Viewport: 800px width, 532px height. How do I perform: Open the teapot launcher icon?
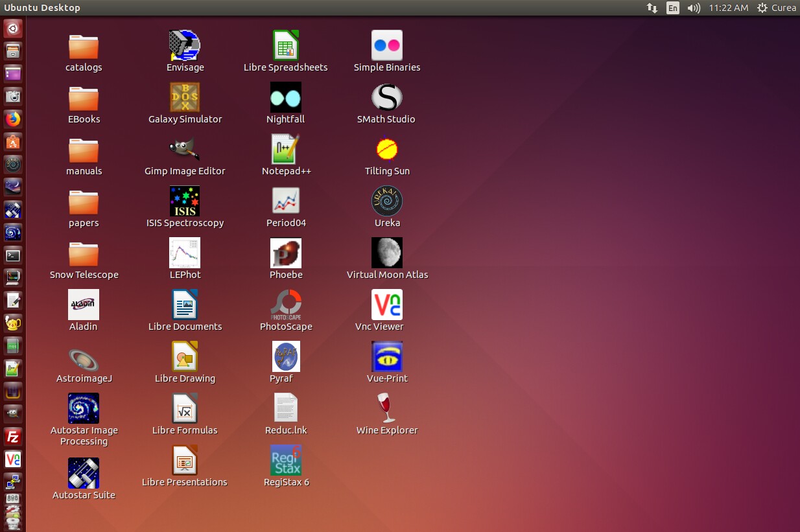[13, 323]
